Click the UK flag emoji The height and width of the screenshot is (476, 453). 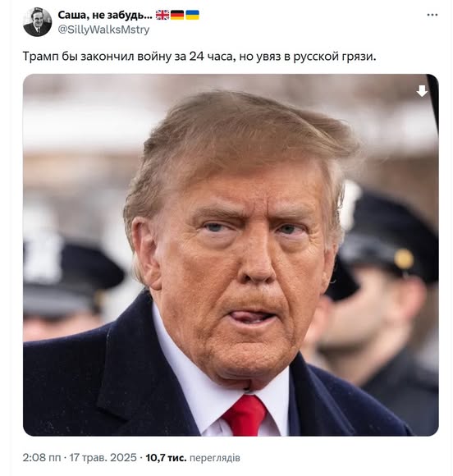(162, 15)
